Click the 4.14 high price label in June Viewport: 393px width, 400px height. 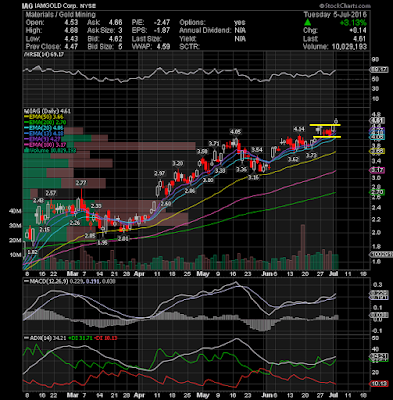click(298, 129)
